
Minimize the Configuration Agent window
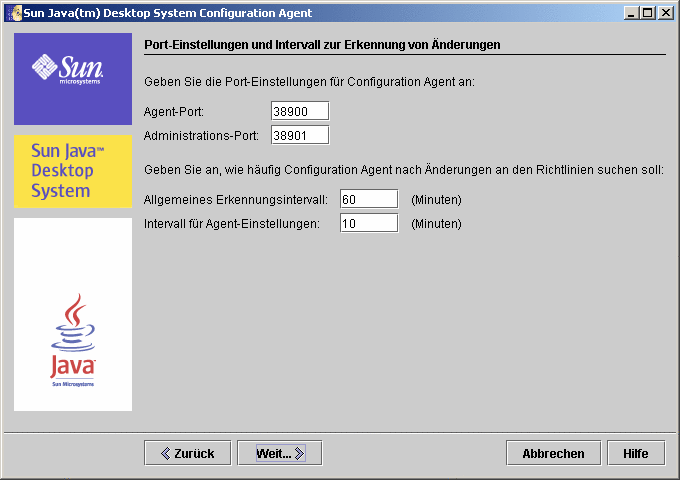click(x=631, y=13)
